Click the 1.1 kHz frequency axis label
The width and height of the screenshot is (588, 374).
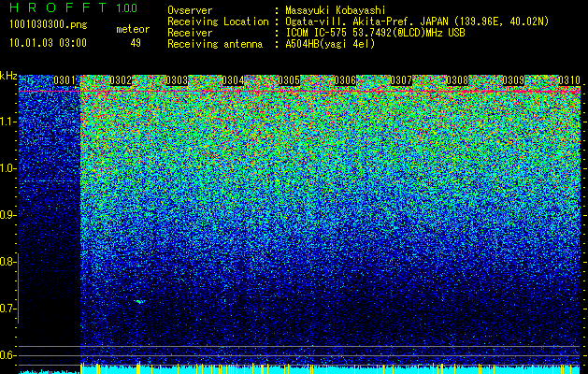coord(7,122)
